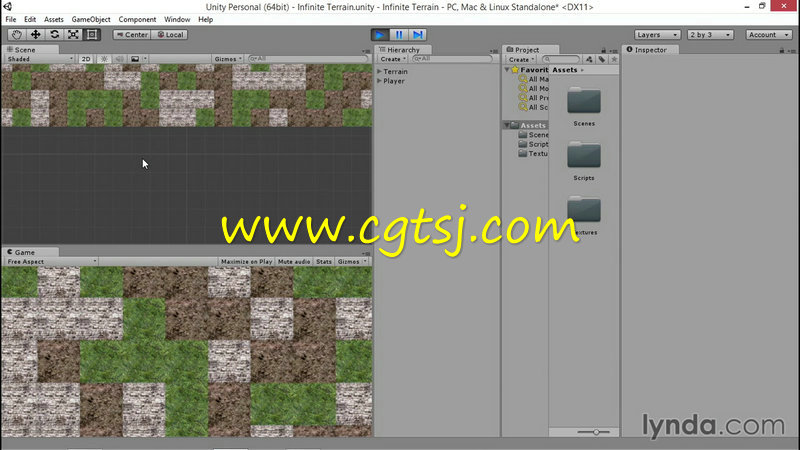800x450 pixels.
Task: Switch to the Scene tab
Action: [x=30, y=49]
